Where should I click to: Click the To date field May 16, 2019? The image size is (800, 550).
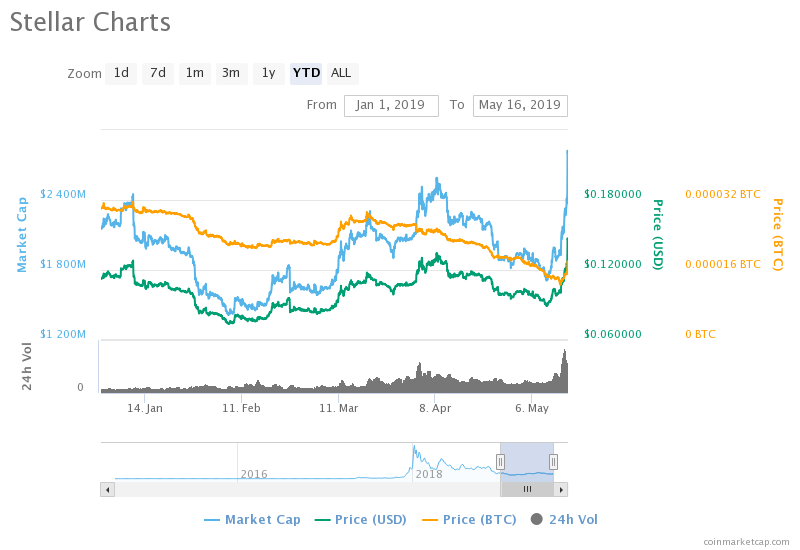click(520, 106)
